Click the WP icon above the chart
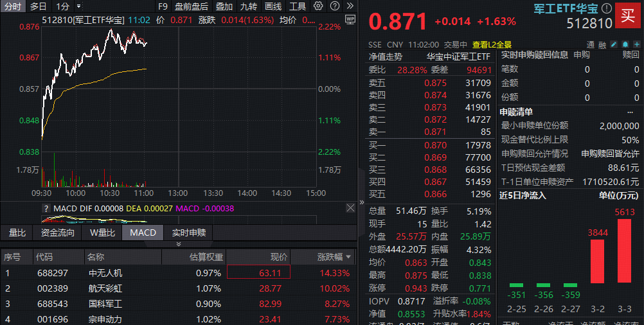 click(350, 19)
